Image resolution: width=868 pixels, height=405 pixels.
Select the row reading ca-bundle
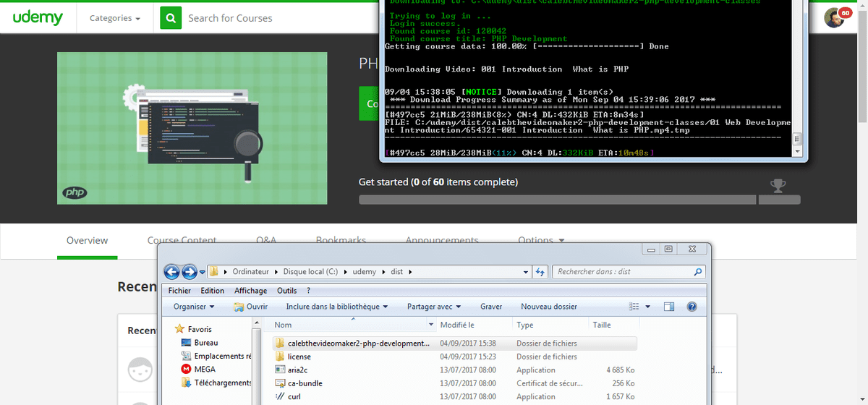pos(456,383)
